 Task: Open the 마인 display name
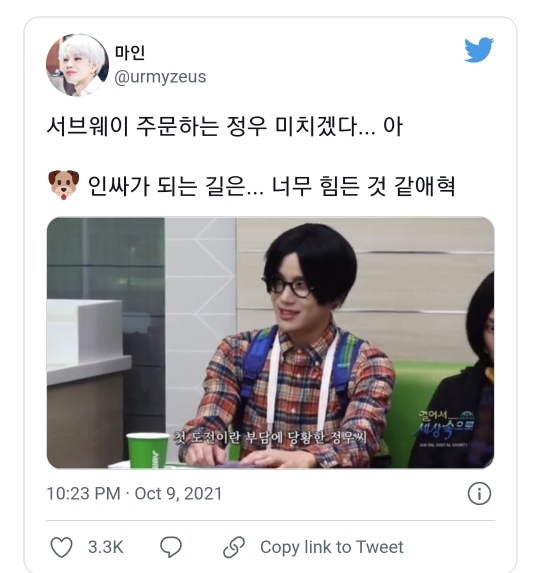tap(130, 52)
